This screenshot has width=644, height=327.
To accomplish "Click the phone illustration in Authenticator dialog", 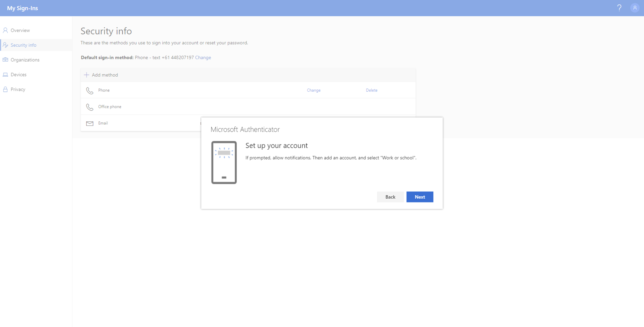I will 224,163.
